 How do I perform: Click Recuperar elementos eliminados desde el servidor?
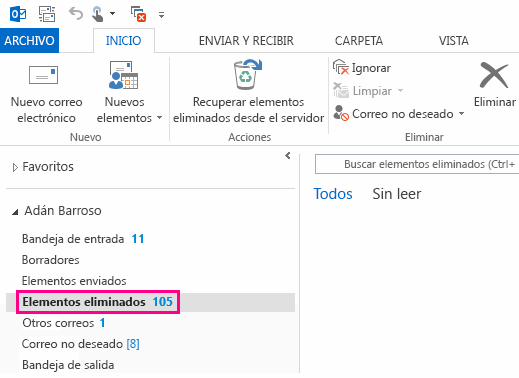[248, 92]
